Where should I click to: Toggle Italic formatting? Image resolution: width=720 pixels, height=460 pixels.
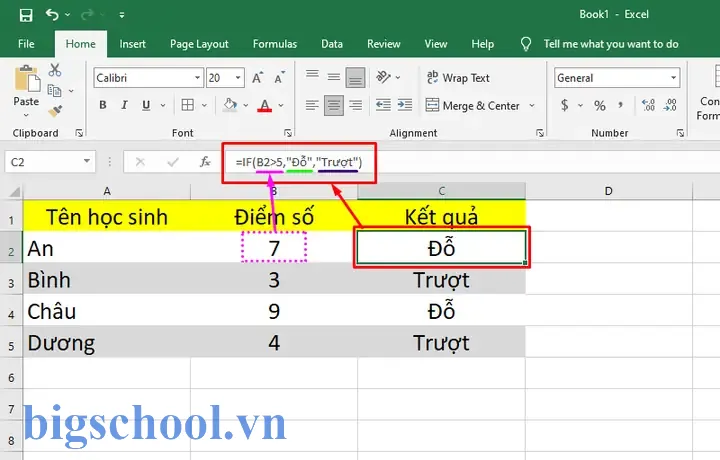coord(124,105)
